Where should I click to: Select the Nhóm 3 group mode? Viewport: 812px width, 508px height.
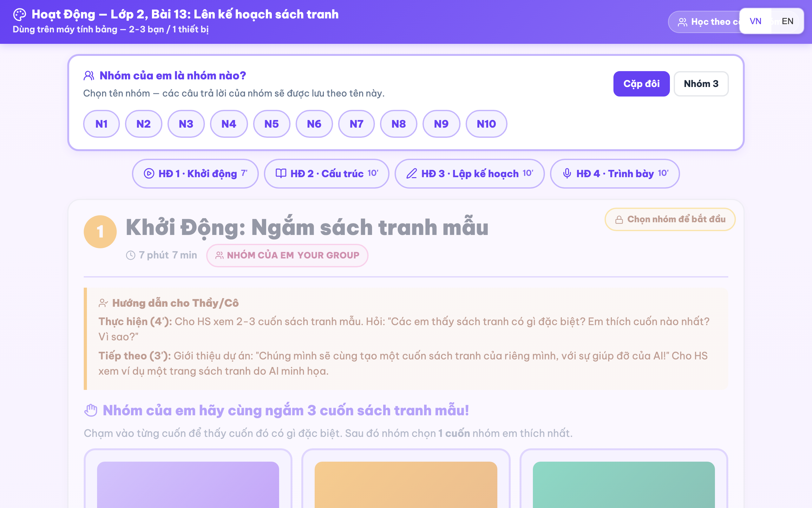(701, 84)
